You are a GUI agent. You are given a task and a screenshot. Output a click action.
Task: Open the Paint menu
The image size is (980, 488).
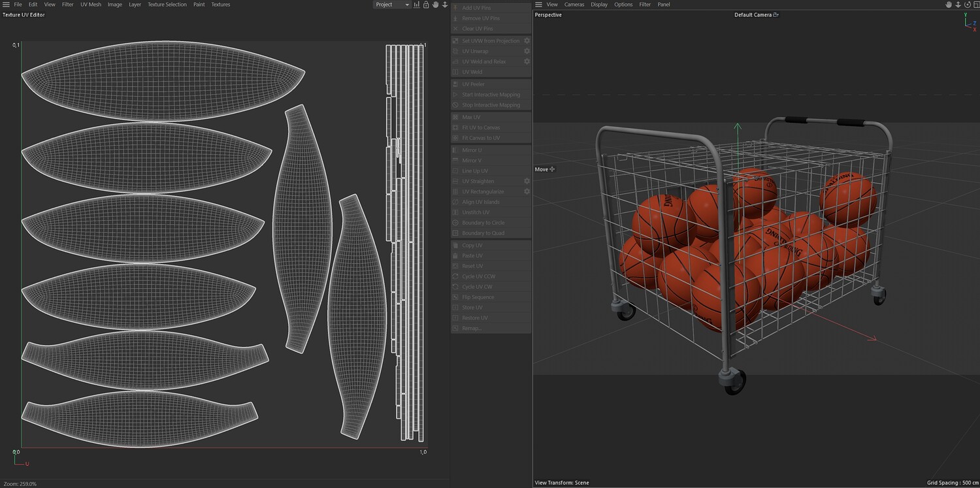pyautogui.click(x=199, y=5)
